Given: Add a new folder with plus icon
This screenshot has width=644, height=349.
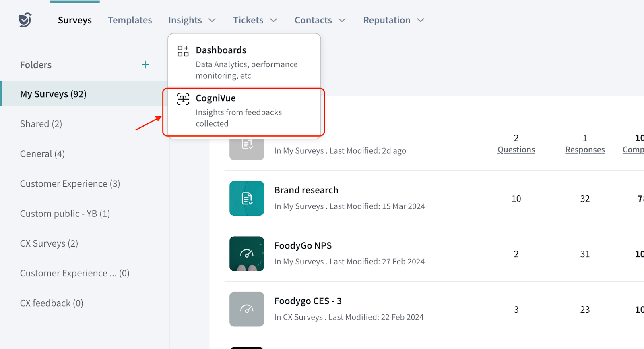Looking at the screenshot, I should [x=145, y=64].
